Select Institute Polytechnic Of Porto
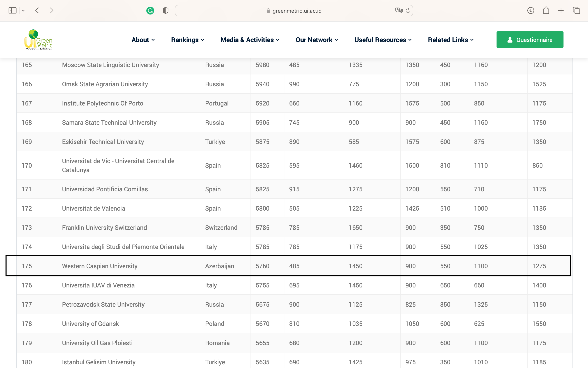The height and width of the screenshot is (368, 588). tap(102, 103)
